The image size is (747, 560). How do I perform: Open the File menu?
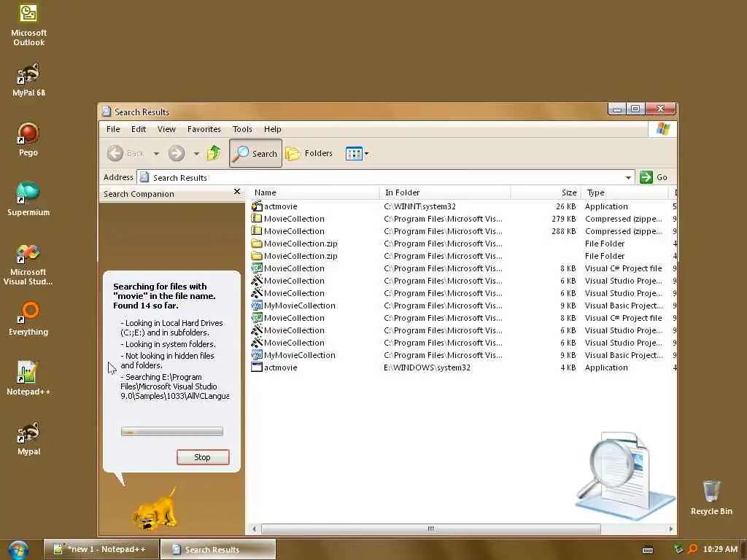tap(113, 129)
